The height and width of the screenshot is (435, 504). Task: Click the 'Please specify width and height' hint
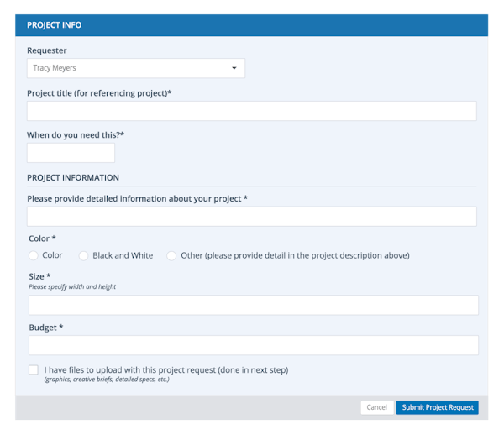tap(72, 287)
